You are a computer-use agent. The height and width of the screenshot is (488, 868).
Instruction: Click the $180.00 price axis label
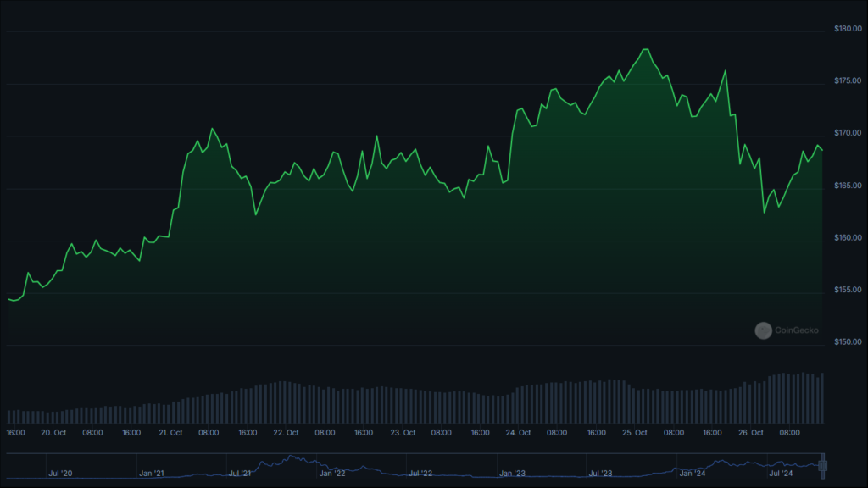(x=848, y=29)
